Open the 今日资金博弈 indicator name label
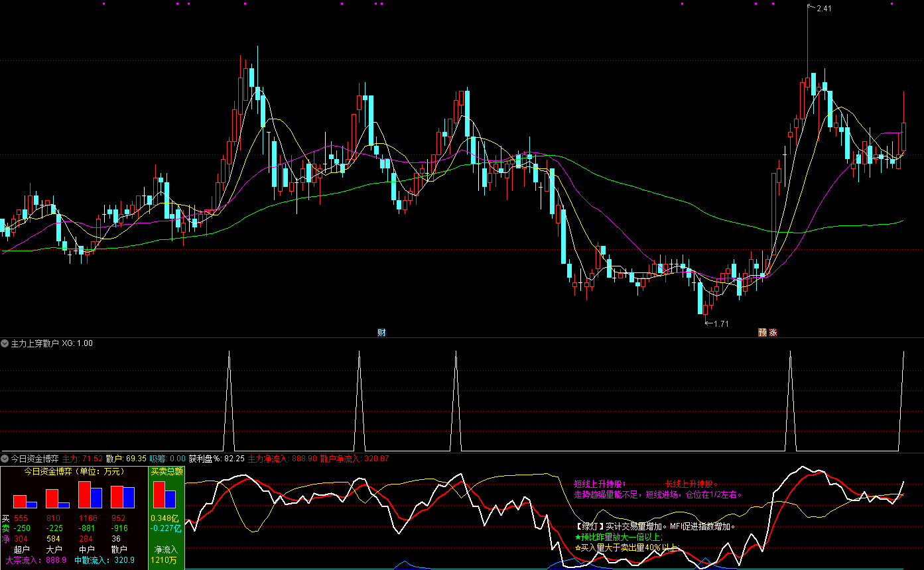The height and width of the screenshot is (570, 924). [x=34, y=458]
